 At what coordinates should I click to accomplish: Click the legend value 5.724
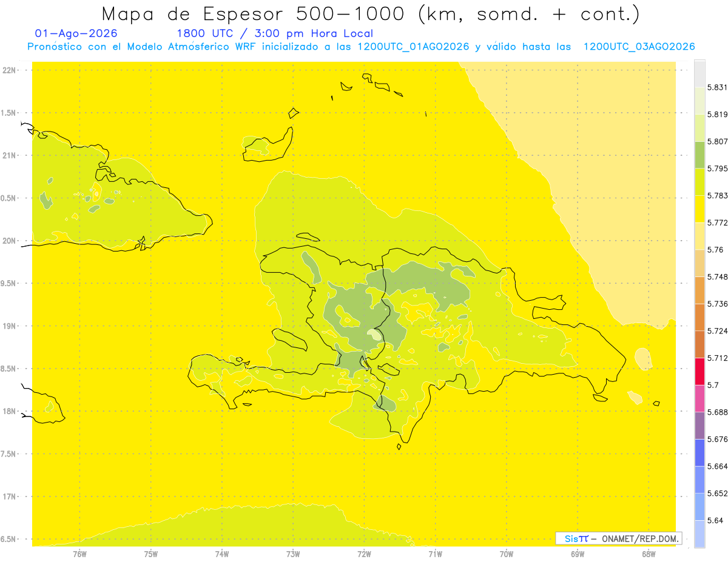pos(718,331)
